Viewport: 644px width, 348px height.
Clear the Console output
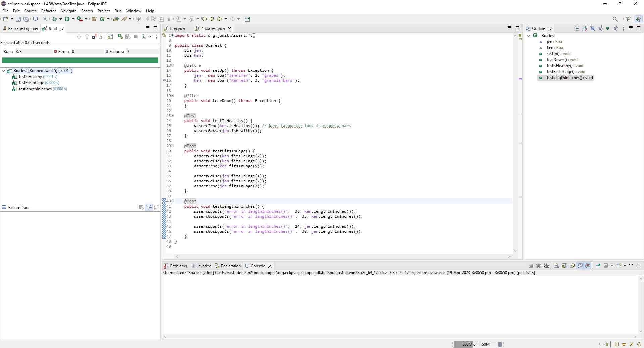pos(556,266)
